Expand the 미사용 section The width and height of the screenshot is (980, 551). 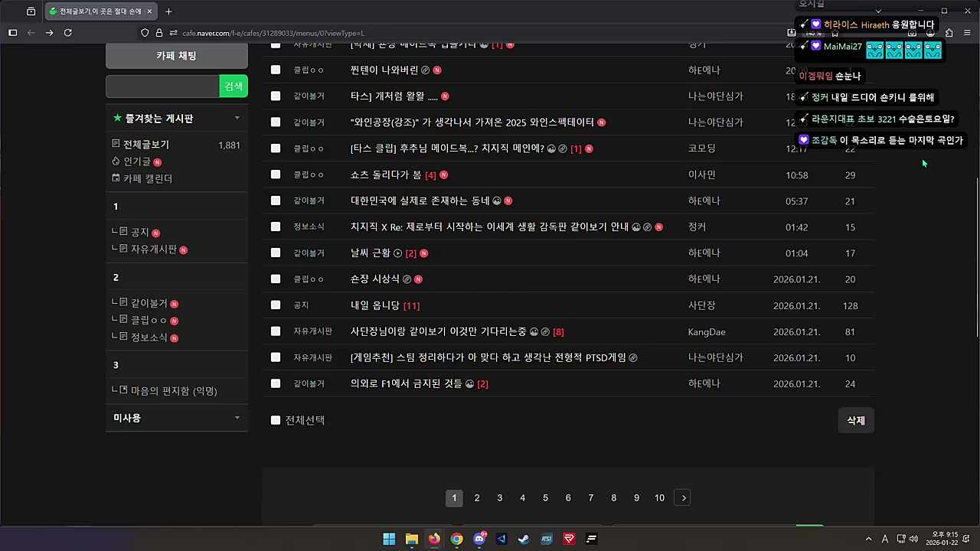coord(237,418)
